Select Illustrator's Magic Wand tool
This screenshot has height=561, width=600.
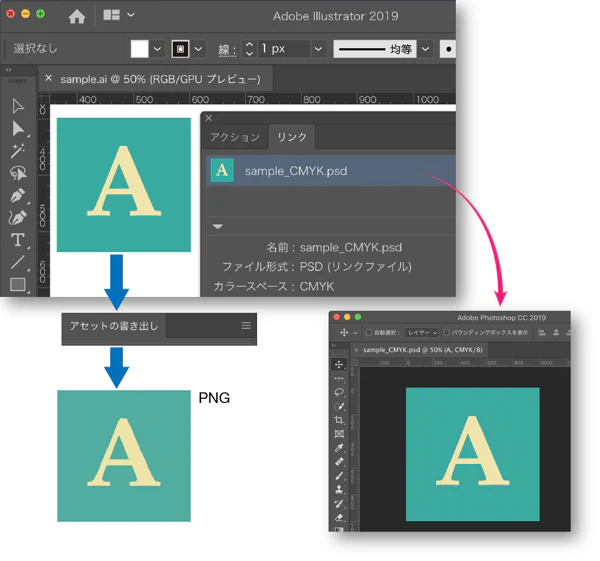tap(18, 151)
